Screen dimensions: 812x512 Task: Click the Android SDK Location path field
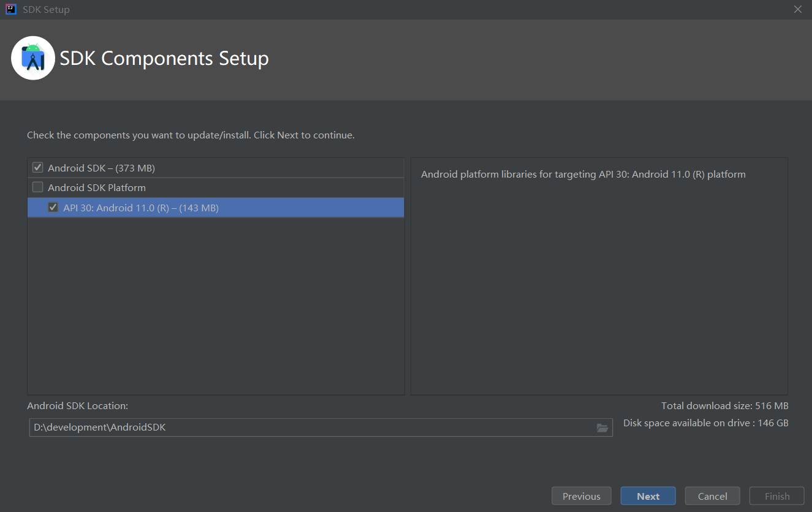[321, 427]
